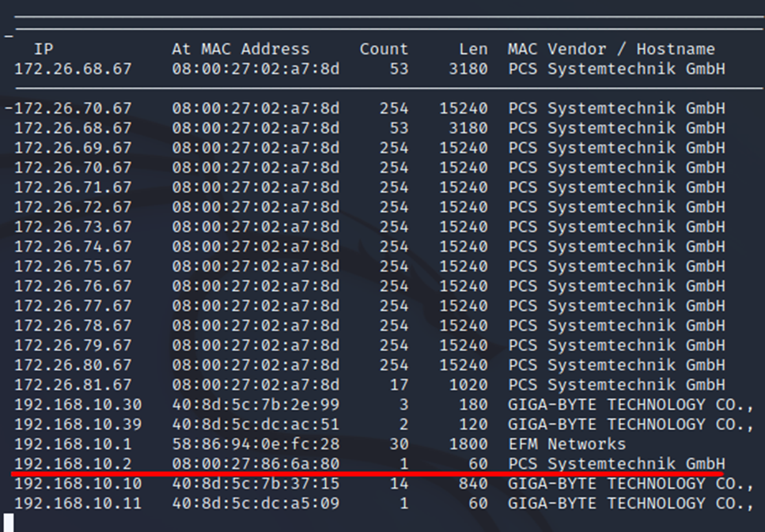The height and width of the screenshot is (532, 765).
Task: Select the IP 172.26.77.67
Action: click(x=74, y=306)
